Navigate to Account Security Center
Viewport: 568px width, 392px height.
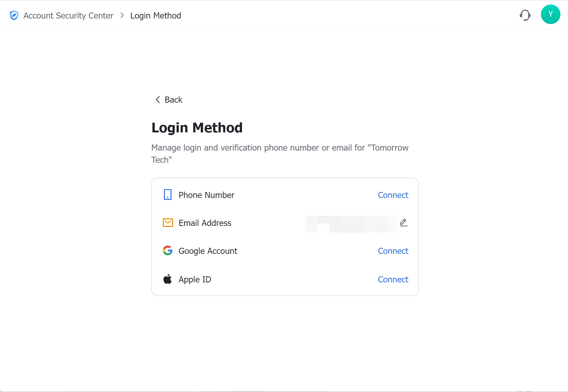coord(68,15)
